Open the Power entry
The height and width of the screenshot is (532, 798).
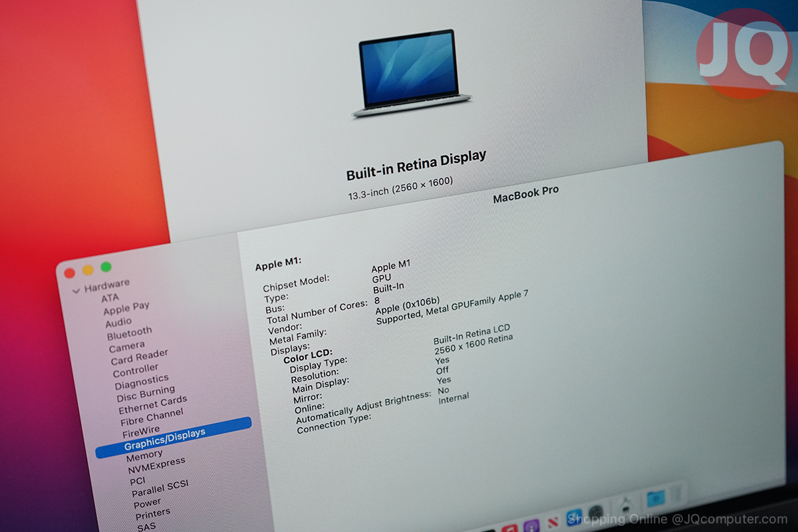(148, 503)
